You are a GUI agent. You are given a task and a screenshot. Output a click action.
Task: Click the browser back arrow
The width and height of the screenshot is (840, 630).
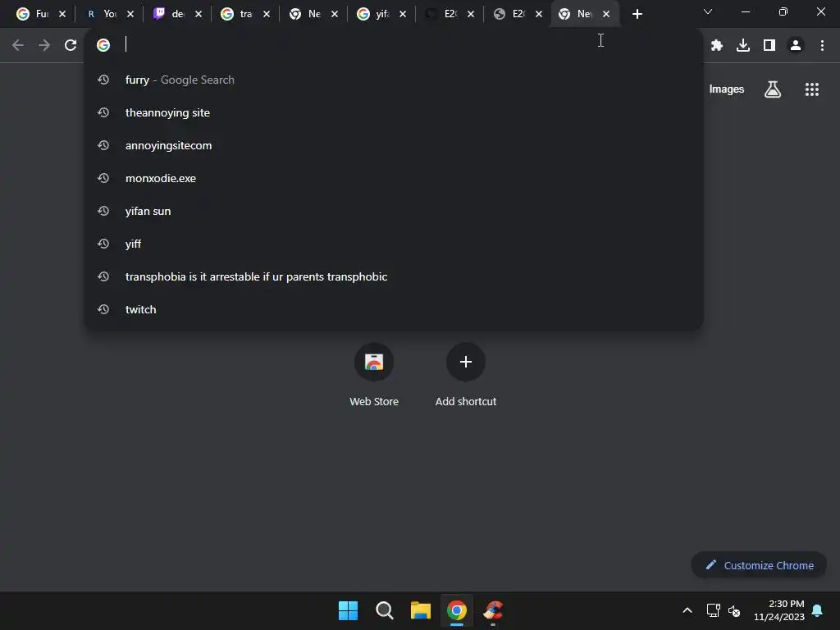(x=18, y=46)
